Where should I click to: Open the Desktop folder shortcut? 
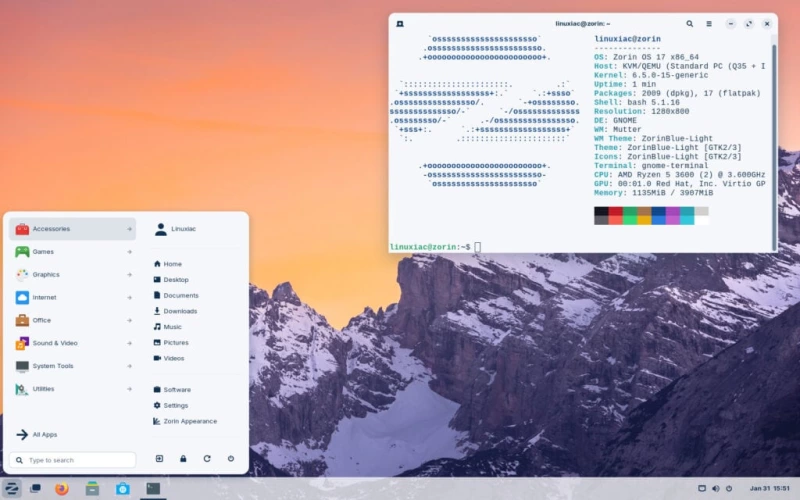pos(171,280)
